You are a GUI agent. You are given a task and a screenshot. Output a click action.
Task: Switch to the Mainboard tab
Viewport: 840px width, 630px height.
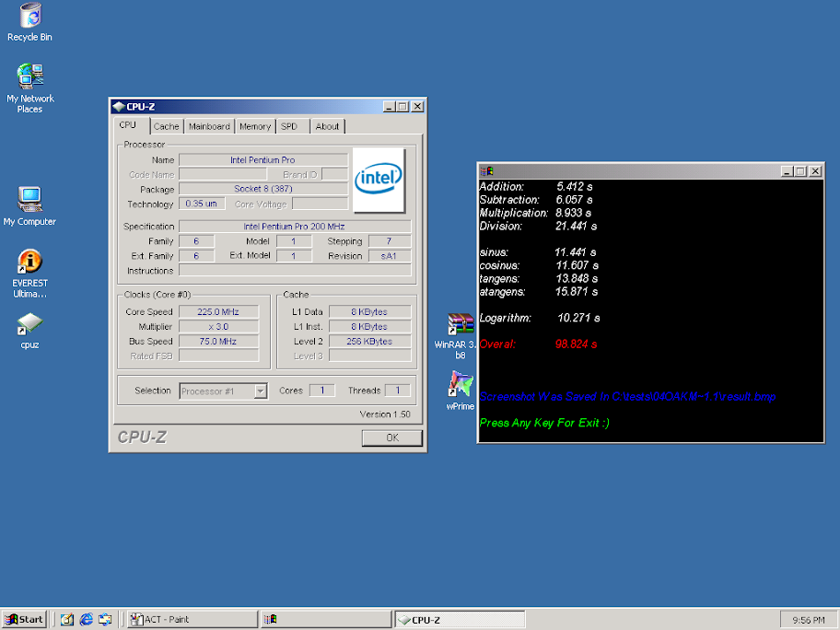tap(209, 126)
